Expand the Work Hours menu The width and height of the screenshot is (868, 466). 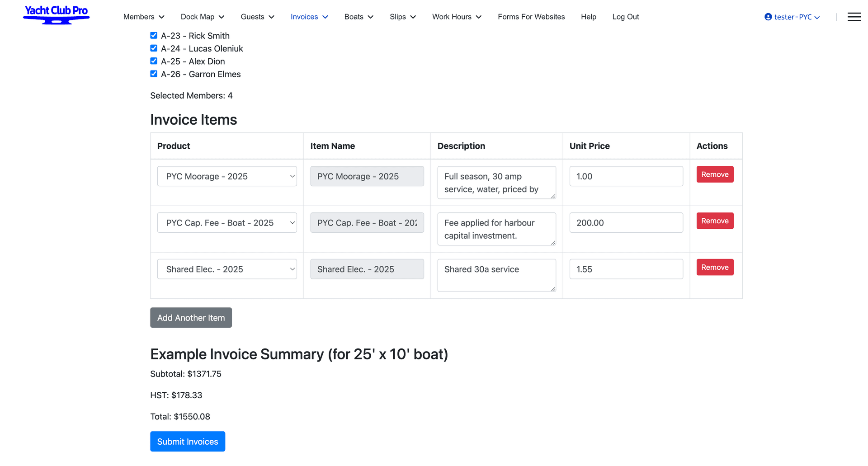coord(457,17)
